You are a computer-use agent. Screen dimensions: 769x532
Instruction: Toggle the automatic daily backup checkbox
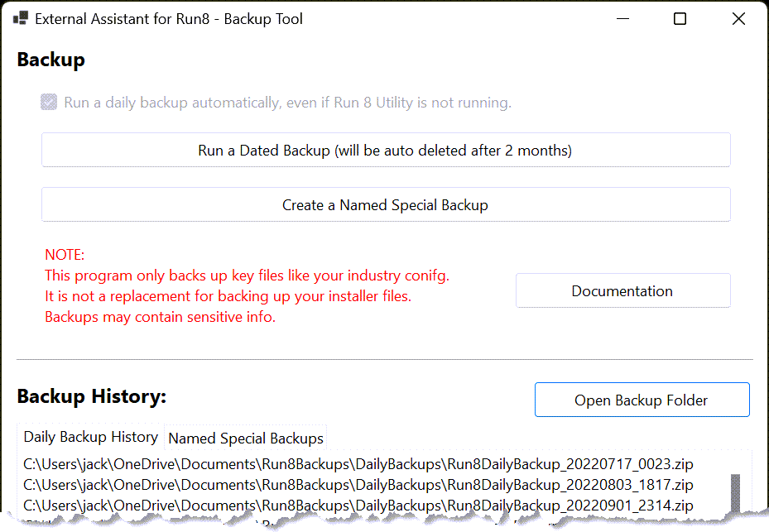(50, 103)
